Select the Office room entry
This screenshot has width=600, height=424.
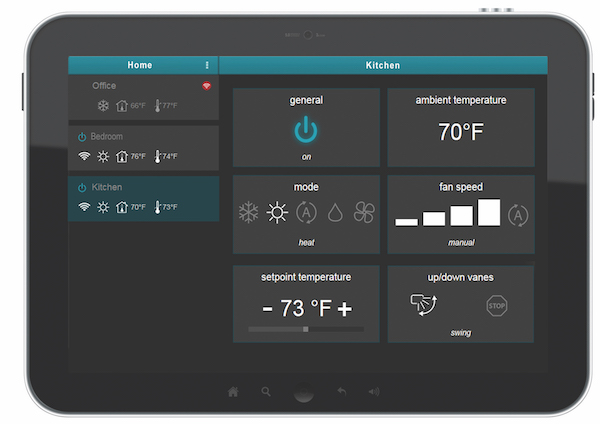click(x=143, y=97)
